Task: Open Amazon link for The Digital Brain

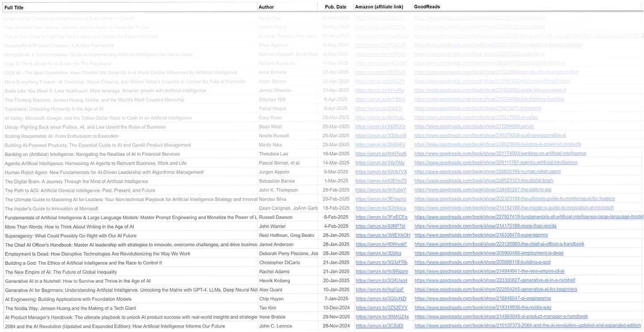Action: 381,181
